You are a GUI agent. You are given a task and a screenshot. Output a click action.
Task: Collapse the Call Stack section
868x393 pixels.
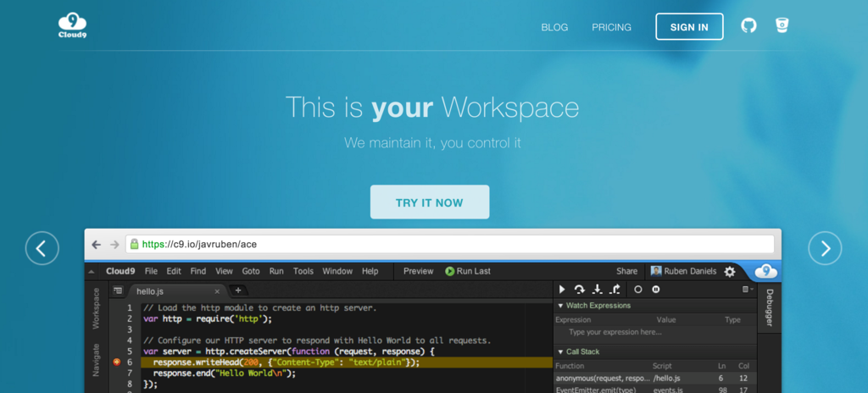click(x=560, y=352)
